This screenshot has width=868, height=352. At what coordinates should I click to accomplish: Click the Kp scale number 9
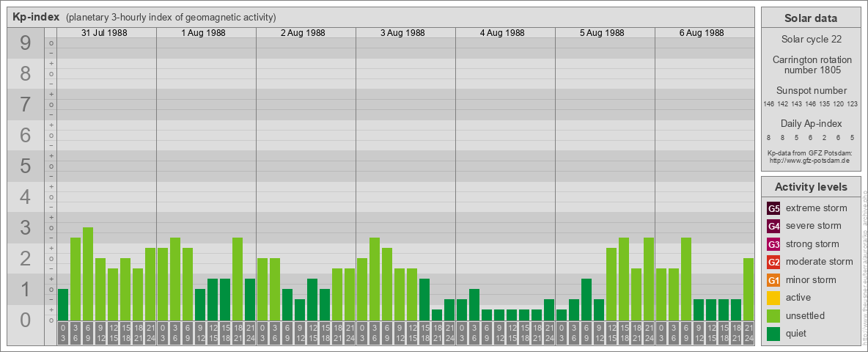(26, 43)
